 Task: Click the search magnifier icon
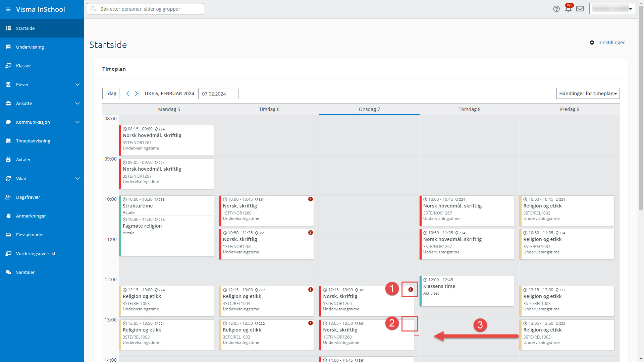(x=94, y=9)
